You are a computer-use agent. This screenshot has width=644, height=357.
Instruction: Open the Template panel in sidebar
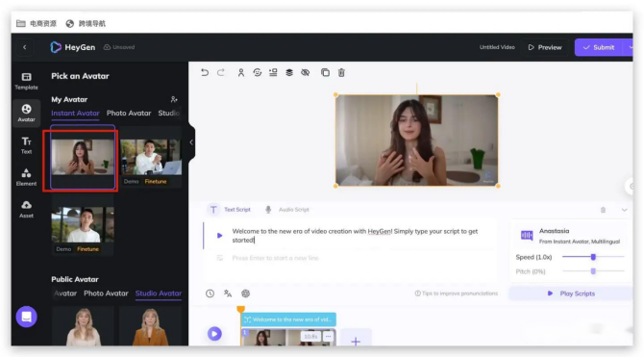(26, 81)
